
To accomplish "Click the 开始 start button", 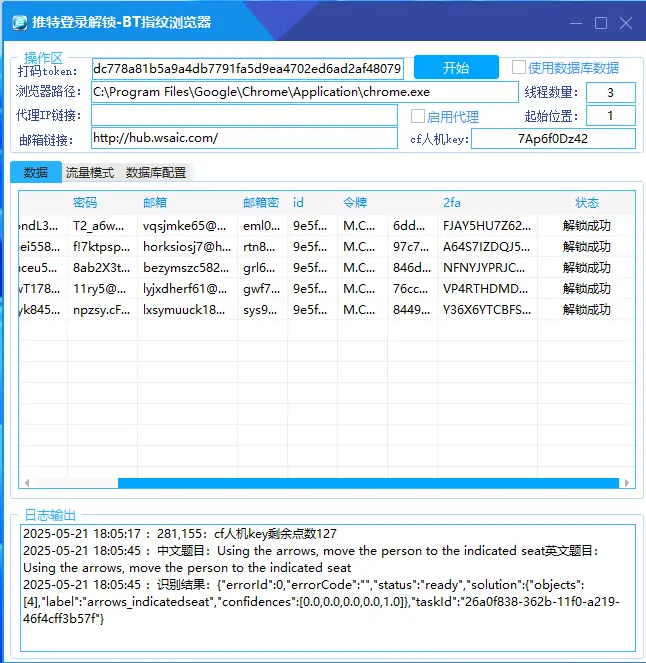I will (456, 67).
